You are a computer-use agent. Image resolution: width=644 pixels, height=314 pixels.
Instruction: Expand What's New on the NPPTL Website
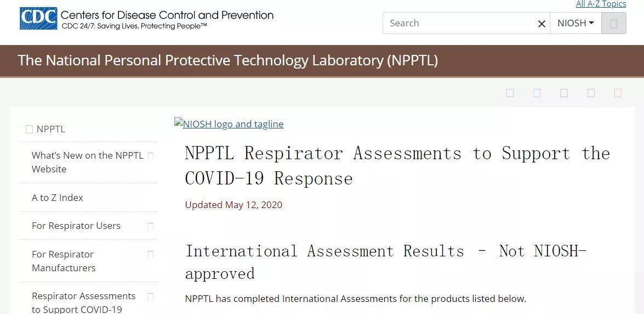151,156
